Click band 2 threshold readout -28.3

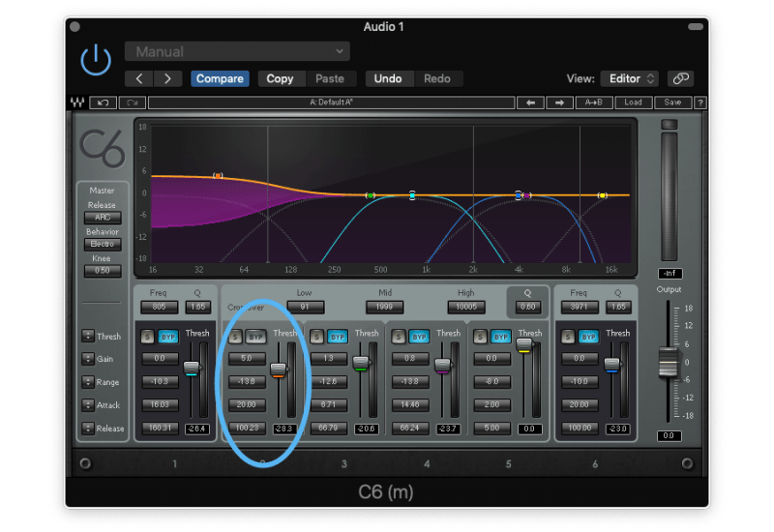[x=284, y=429]
